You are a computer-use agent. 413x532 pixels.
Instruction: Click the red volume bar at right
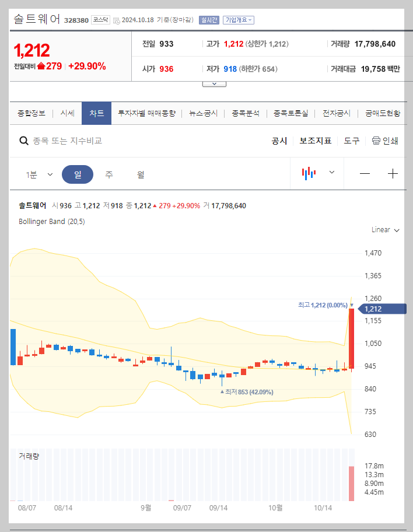point(352,484)
